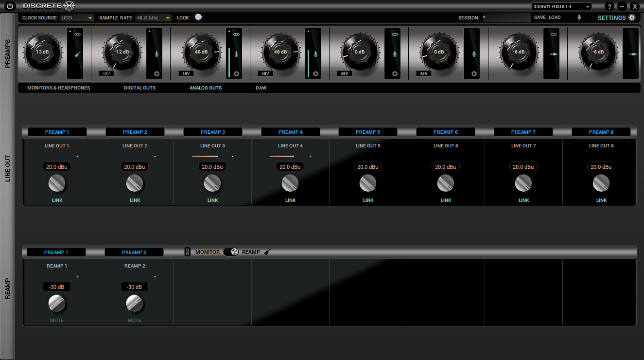Click the line jack icon on preamp 7
Screen dimensions: 644x360
coord(553,54)
